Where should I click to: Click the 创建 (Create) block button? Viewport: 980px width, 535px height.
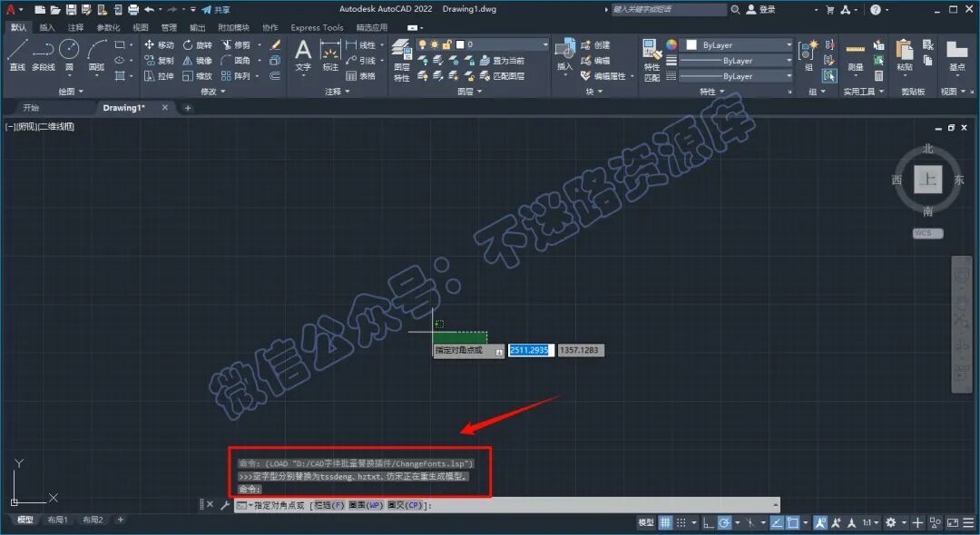(x=595, y=45)
